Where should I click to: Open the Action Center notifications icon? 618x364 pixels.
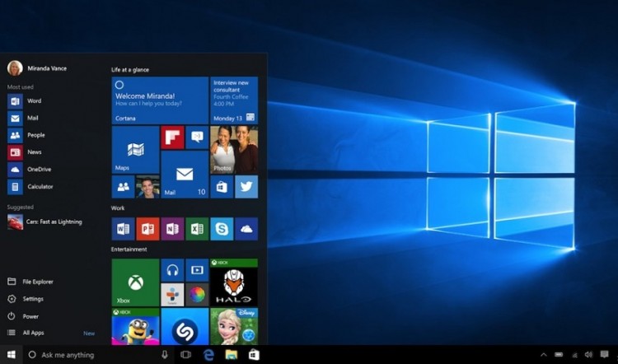[604, 355]
